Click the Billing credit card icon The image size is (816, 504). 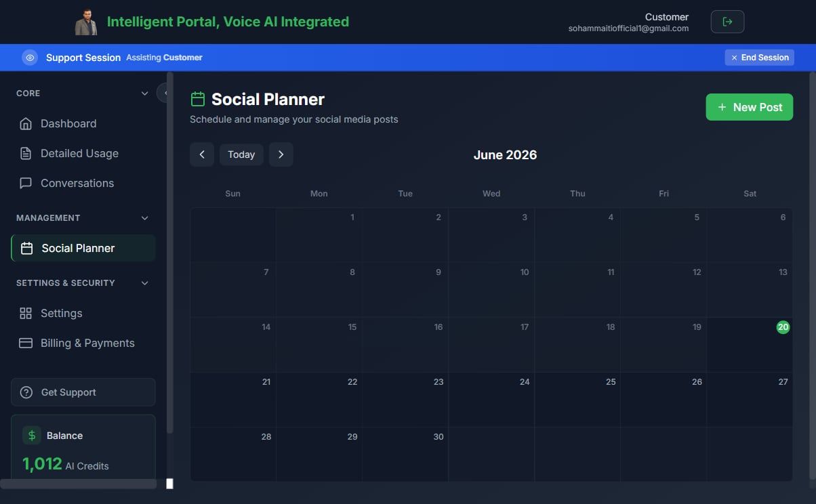click(26, 343)
